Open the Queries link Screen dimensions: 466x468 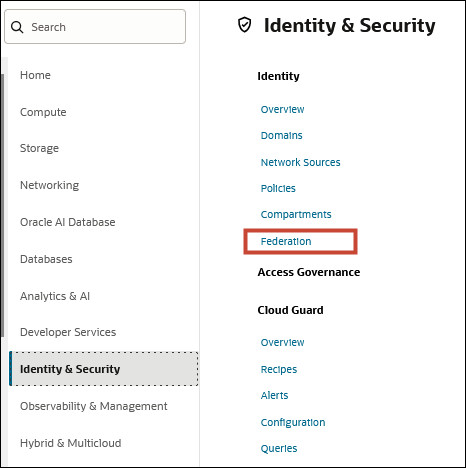[279, 448]
